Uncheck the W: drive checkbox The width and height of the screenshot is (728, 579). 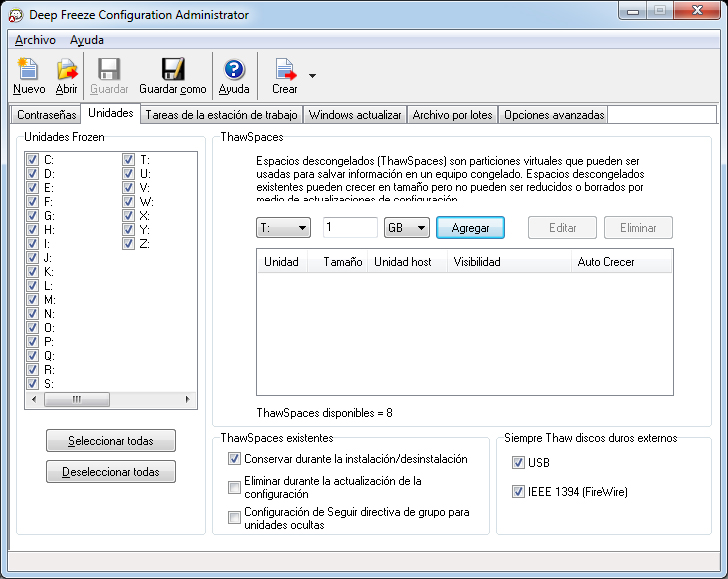[129, 202]
